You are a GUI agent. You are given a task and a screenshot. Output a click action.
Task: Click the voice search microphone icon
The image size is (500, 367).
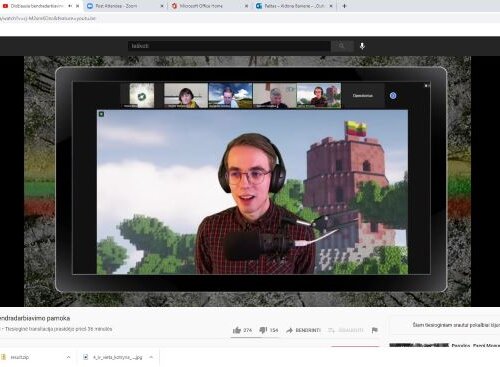point(362,46)
